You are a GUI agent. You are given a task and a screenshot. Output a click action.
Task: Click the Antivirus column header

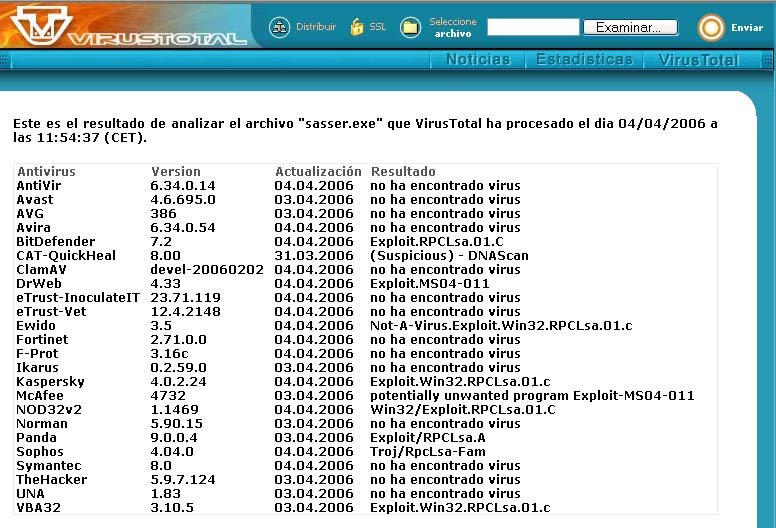tap(47, 172)
